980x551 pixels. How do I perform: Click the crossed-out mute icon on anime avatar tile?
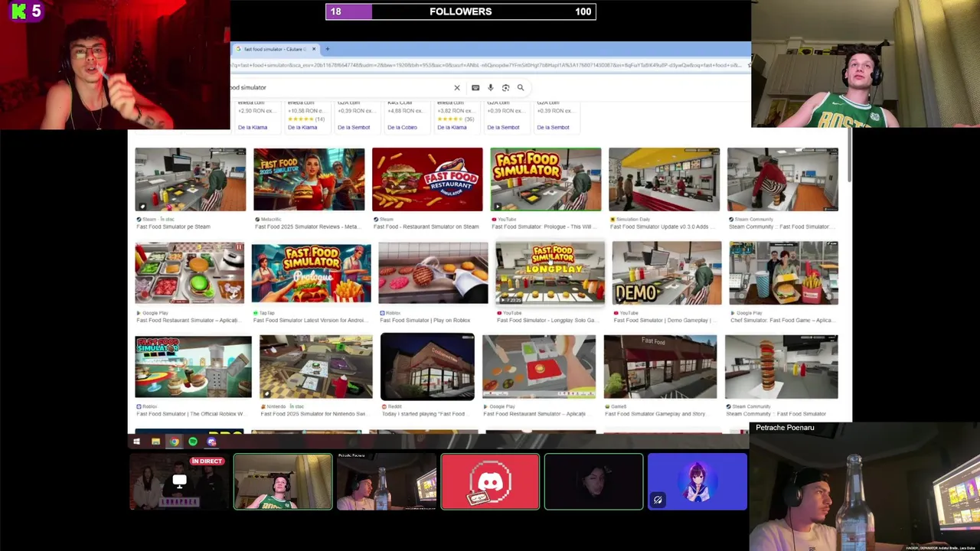658,500
